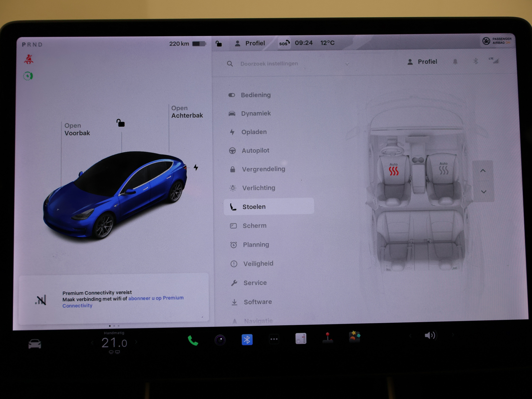Open the phone app in the dock

[x=193, y=341]
